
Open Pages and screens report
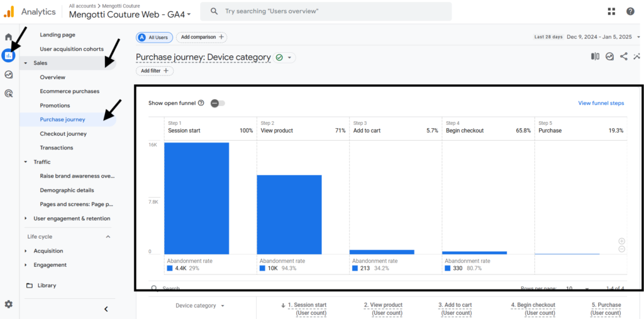pos(76,204)
